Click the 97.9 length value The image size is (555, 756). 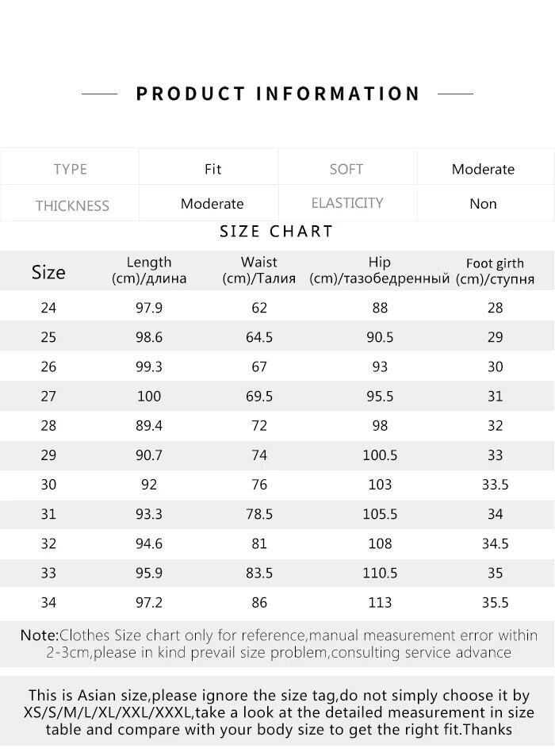149,308
